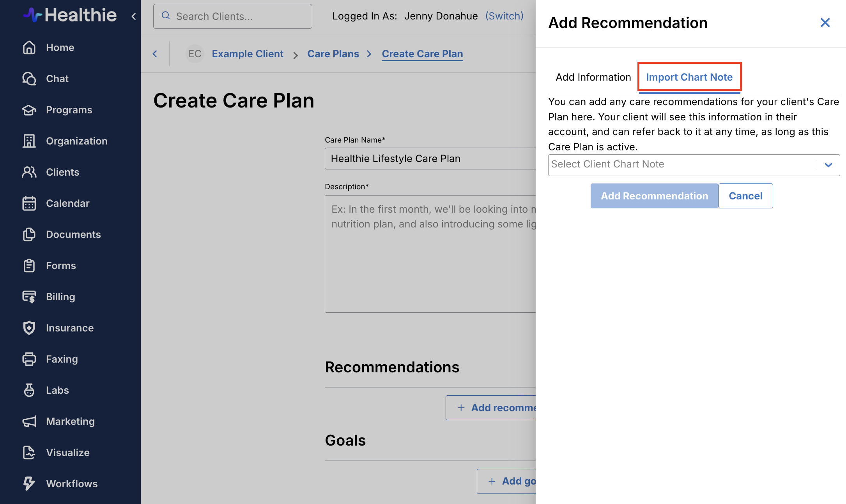Open the Chat sidebar icon

point(29,79)
